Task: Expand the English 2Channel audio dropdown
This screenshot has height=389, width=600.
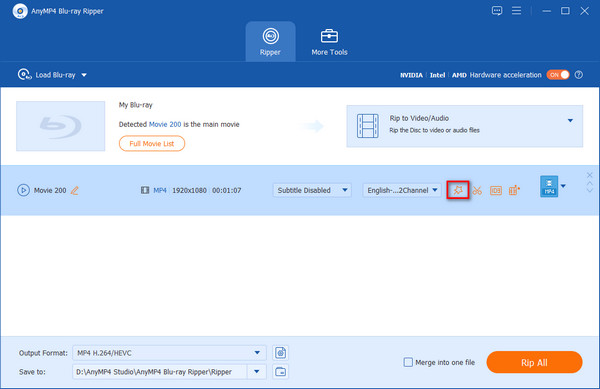Action: (x=402, y=190)
